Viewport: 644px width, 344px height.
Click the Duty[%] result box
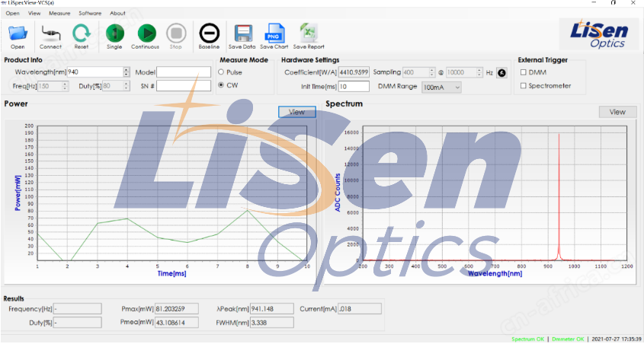pos(78,323)
